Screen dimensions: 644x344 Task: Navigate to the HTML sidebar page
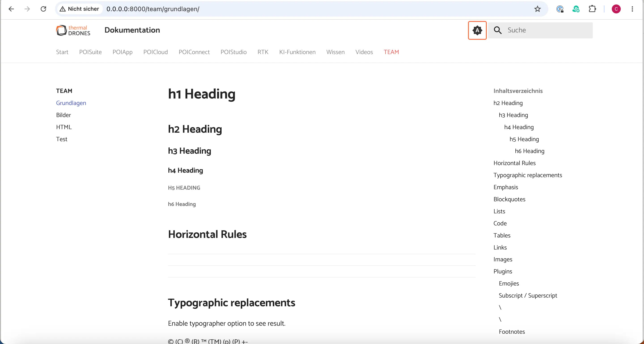coord(64,127)
